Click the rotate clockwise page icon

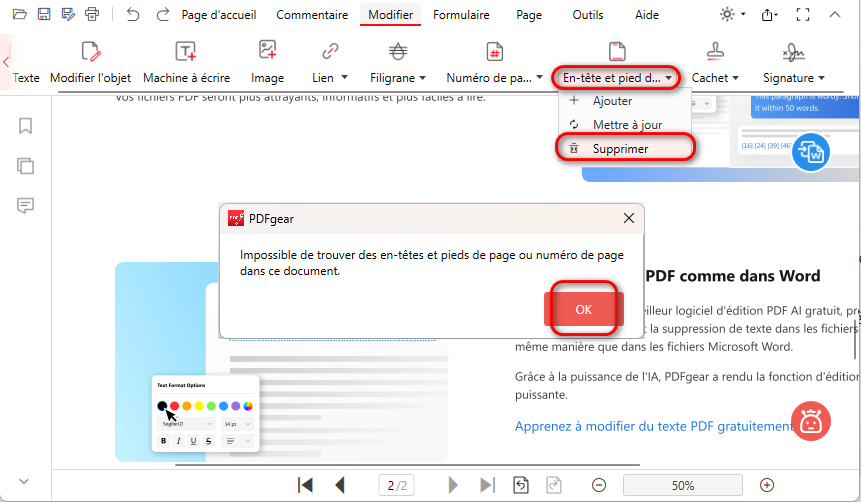pos(554,485)
